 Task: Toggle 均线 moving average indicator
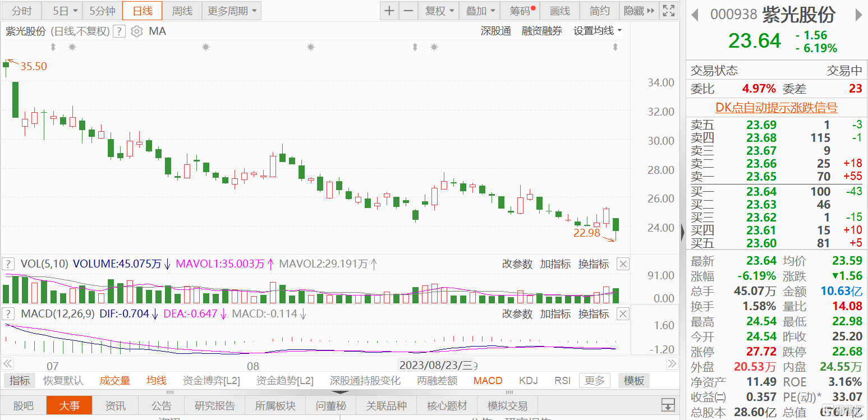[157, 381]
